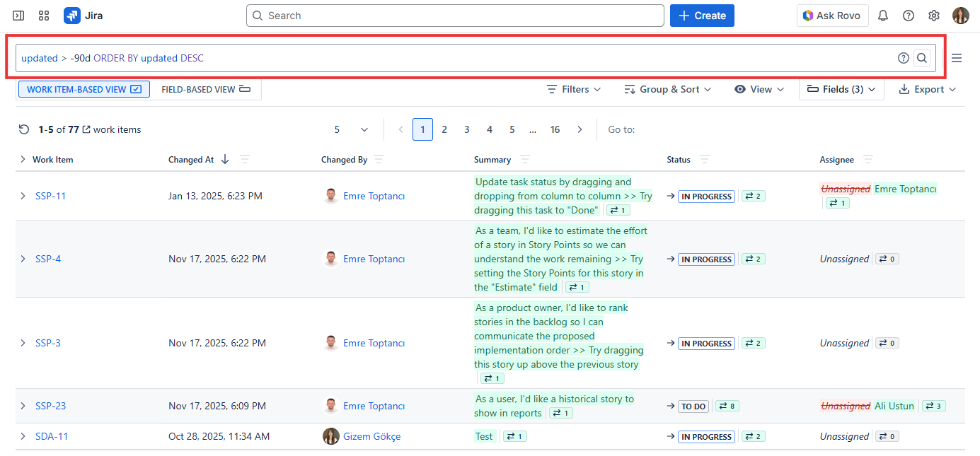Switch to Field-Based View
Viewport: 980px width, 456px height.
206,89
